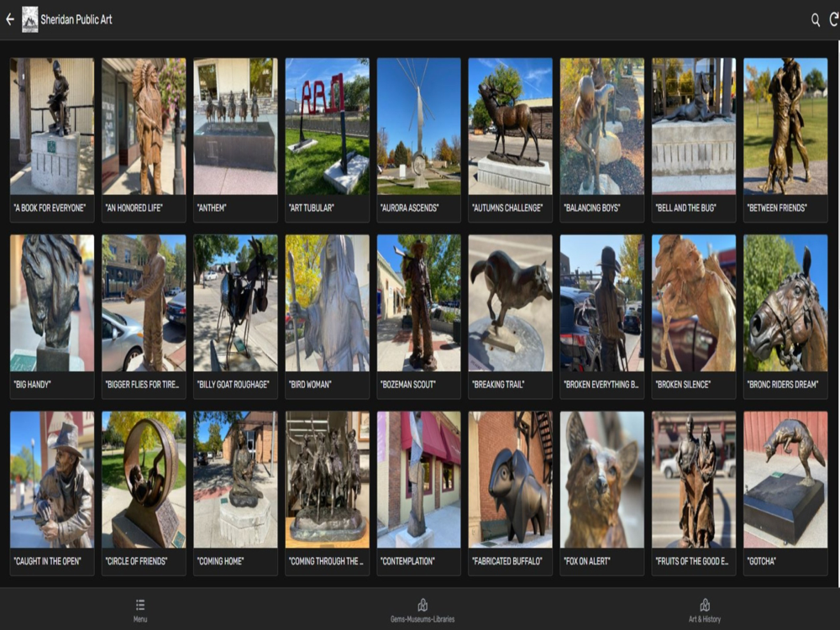Open "Bell and the Bug" photo
This screenshot has height=630, width=840.
[x=694, y=127]
